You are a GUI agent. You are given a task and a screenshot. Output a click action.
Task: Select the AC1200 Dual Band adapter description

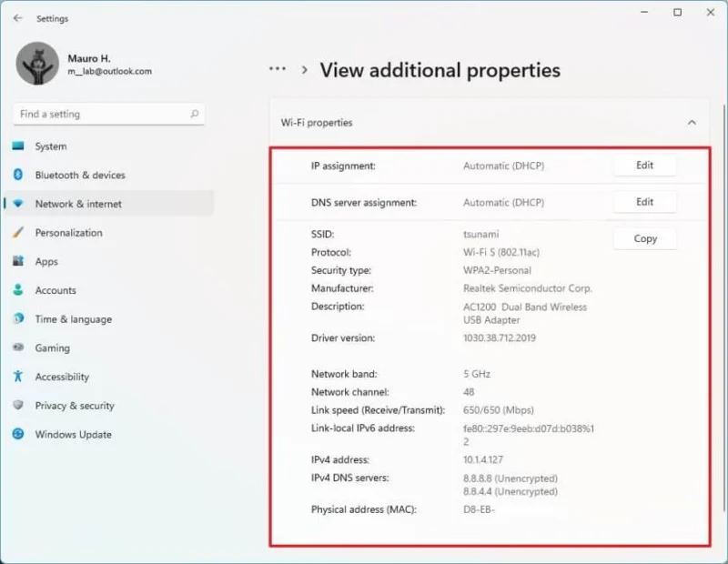click(x=525, y=313)
